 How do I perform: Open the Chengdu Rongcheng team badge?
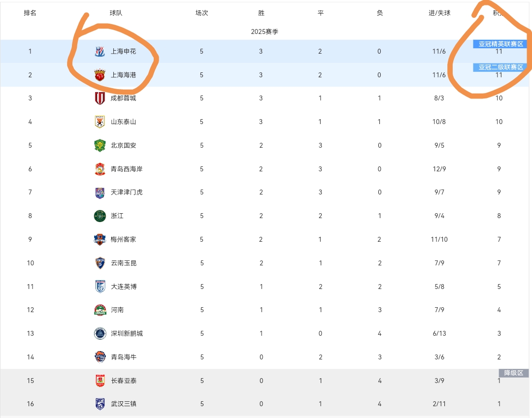pos(100,98)
